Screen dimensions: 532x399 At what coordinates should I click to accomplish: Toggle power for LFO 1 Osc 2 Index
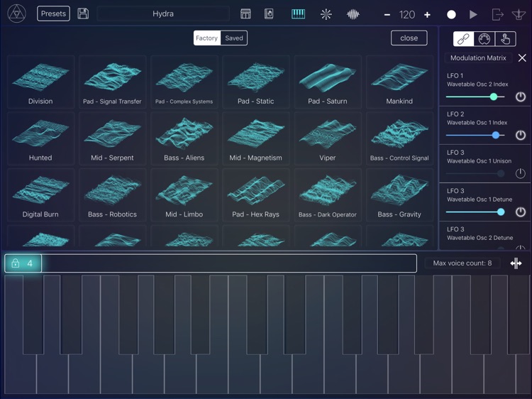tap(521, 97)
